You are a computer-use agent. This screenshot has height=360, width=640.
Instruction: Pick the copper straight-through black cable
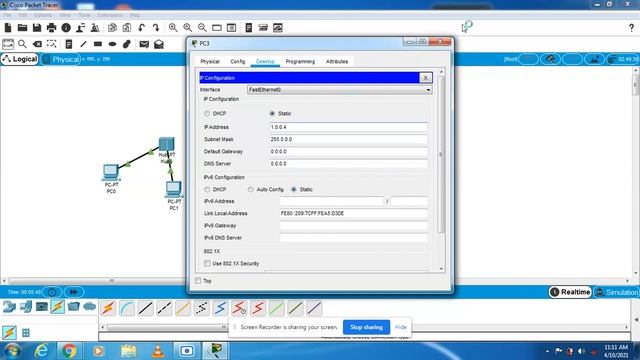[x=145, y=308]
